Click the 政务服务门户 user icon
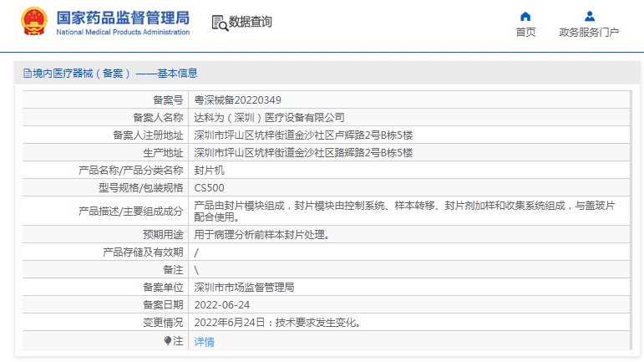Image resolution: width=644 pixels, height=362 pixels. pos(589,16)
